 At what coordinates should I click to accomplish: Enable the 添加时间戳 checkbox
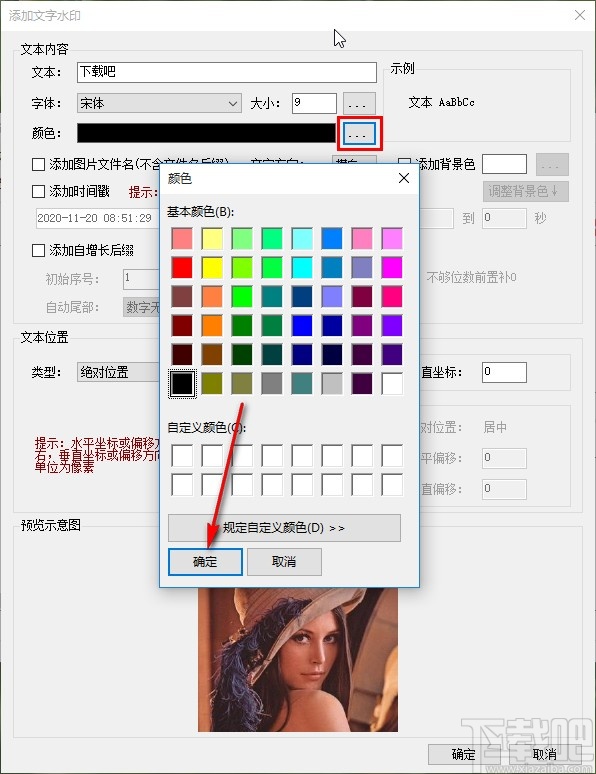39,192
